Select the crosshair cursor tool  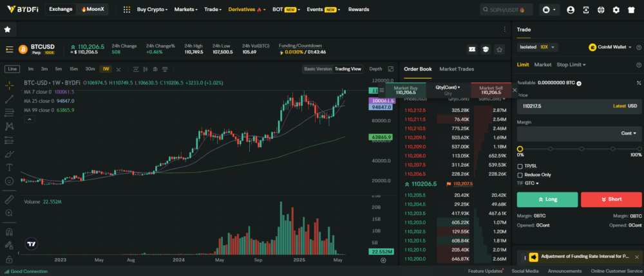coord(9,86)
